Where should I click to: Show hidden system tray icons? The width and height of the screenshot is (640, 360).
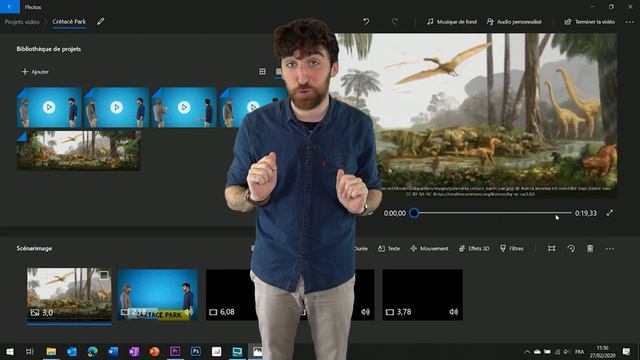point(527,351)
